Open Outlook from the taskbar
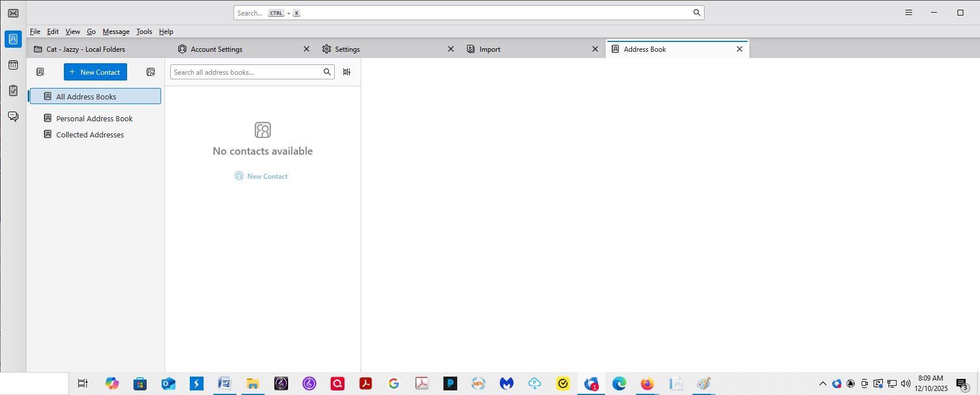This screenshot has width=980, height=395. tap(169, 384)
